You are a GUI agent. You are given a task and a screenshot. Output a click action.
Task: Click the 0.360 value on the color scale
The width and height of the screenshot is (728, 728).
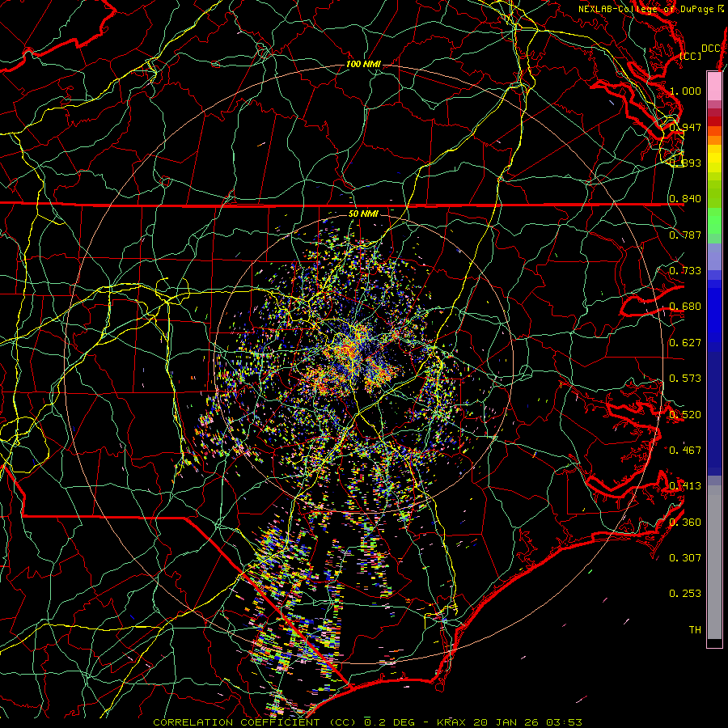[685, 522]
